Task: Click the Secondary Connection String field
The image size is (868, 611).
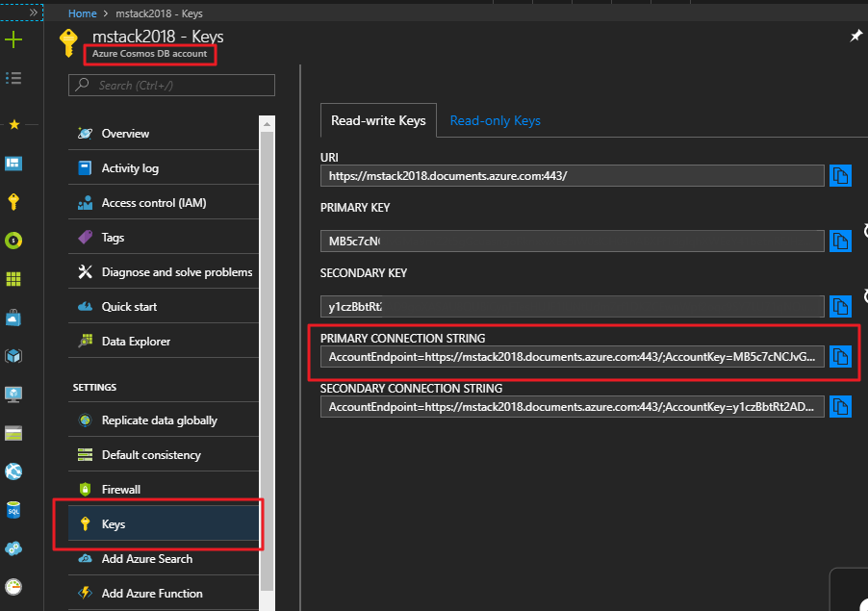Action: (x=573, y=407)
